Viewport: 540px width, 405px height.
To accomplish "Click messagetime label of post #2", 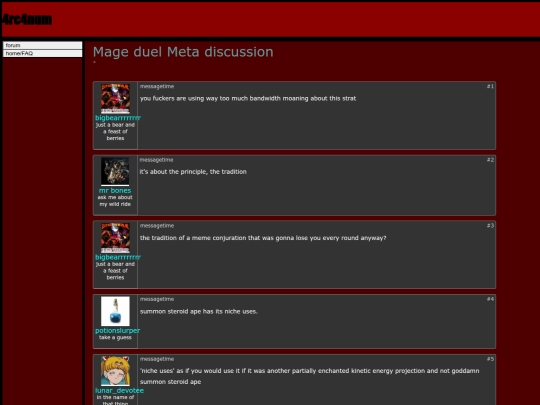I will [x=156, y=160].
